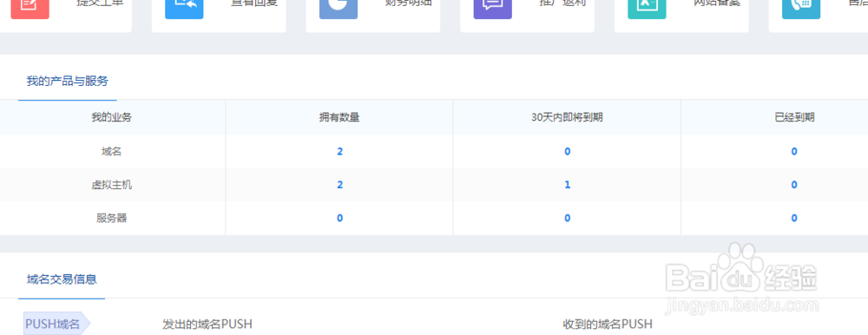Open the 网站备案 card
Viewport: 868px width, 335px height.
[x=681, y=16]
